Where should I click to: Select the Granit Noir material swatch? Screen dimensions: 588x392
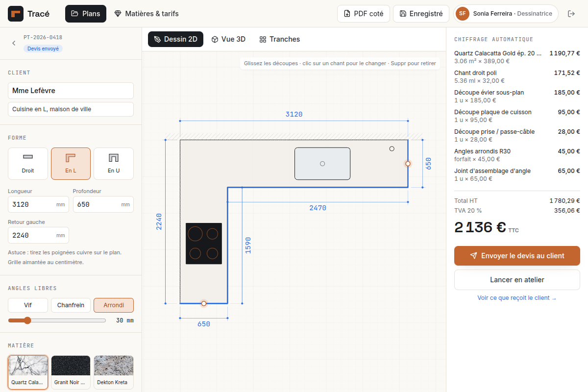[x=71, y=372]
